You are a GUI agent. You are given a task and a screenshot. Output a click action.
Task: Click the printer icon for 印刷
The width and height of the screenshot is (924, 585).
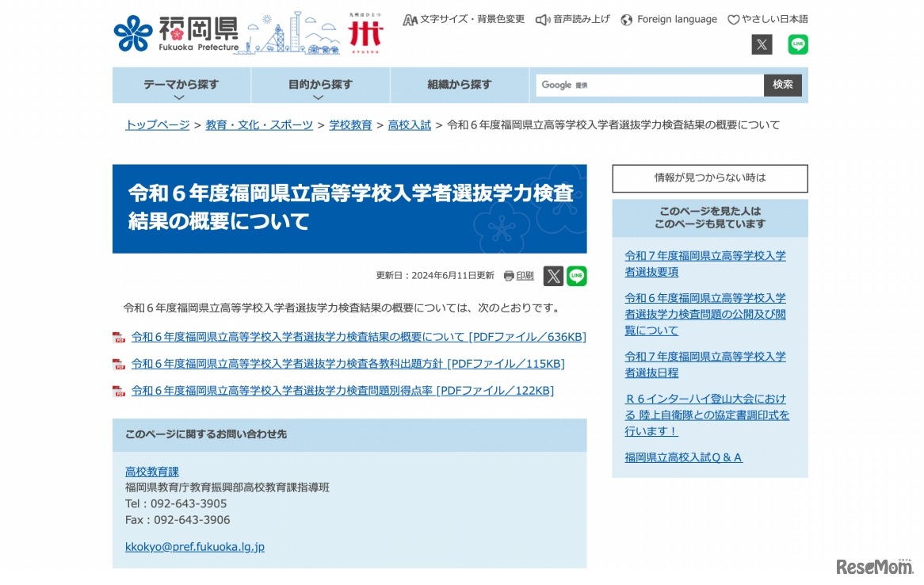coord(509,276)
